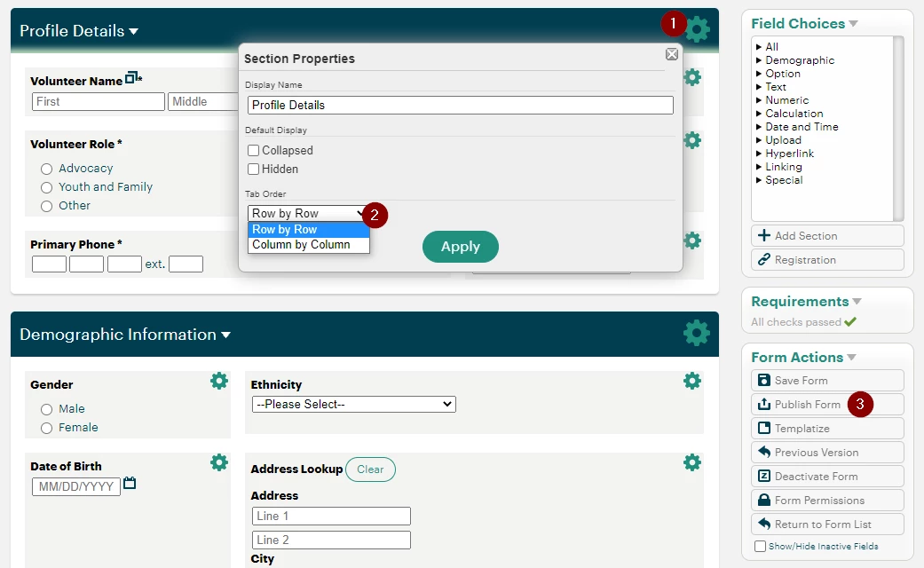Image resolution: width=924 pixels, height=568 pixels.
Task: Expand the Date and Time node
Action: [x=759, y=127]
